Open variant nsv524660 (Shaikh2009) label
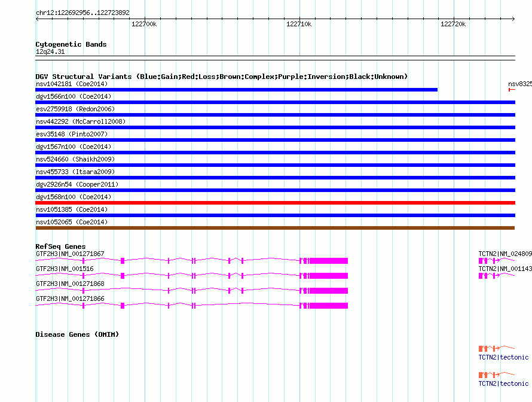The width and height of the screenshot is (532, 402). tap(75, 159)
